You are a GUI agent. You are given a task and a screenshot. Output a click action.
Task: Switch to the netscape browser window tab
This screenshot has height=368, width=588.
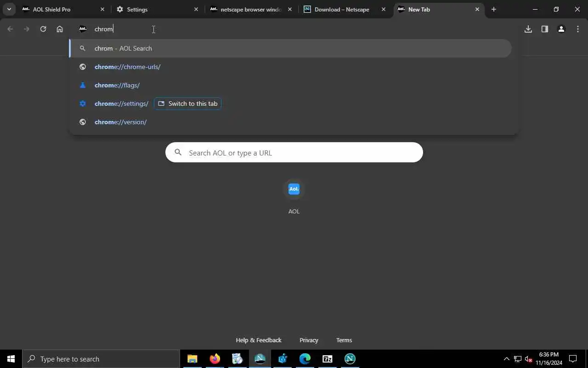click(x=251, y=9)
